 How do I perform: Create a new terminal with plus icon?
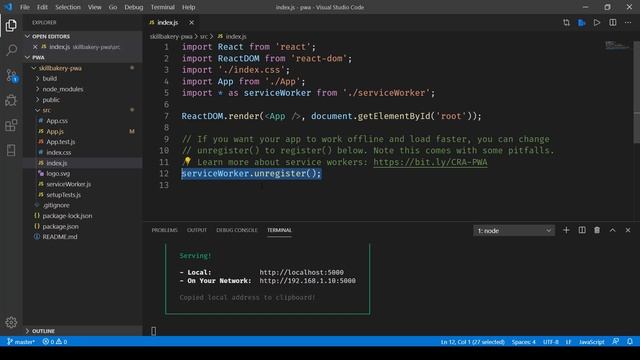coord(566,230)
